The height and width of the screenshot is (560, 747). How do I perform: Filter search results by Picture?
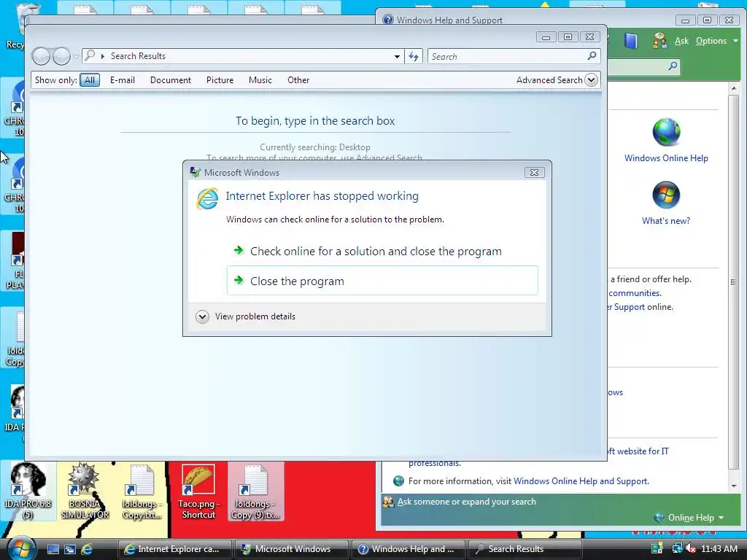(220, 80)
